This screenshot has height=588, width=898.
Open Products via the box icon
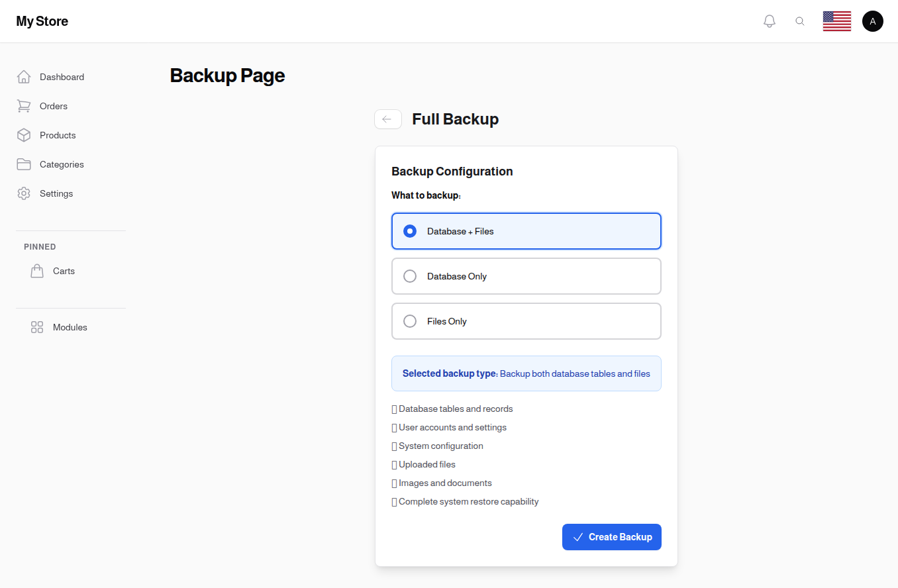click(x=24, y=135)
